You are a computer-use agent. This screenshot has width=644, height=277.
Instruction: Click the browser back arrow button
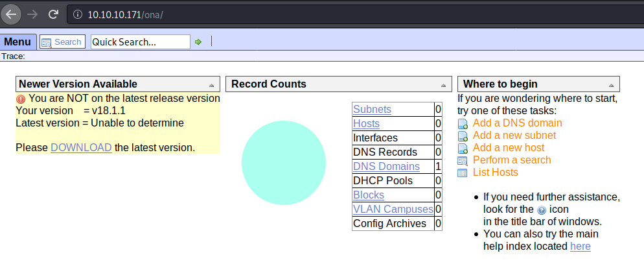pos(12,14)
